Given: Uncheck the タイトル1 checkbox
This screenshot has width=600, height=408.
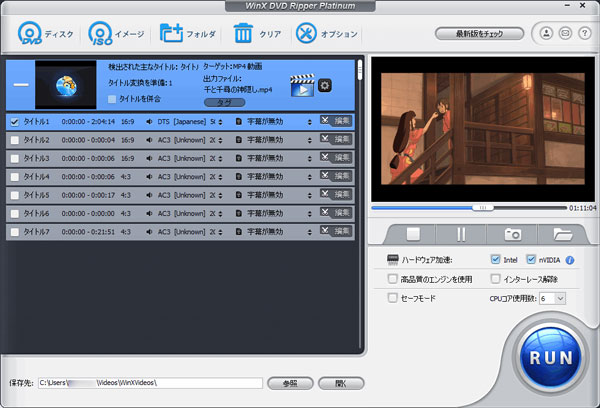Looking at the screenshot, I should coord(15,122).
